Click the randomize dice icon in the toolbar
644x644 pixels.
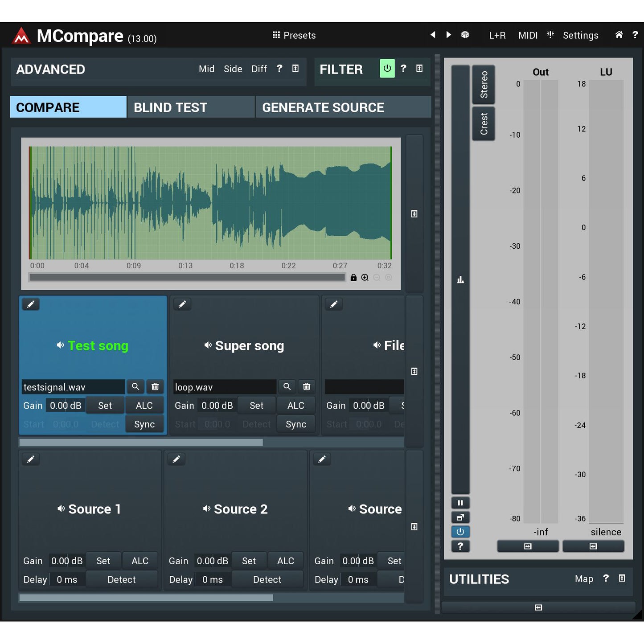tap(465, 35)
